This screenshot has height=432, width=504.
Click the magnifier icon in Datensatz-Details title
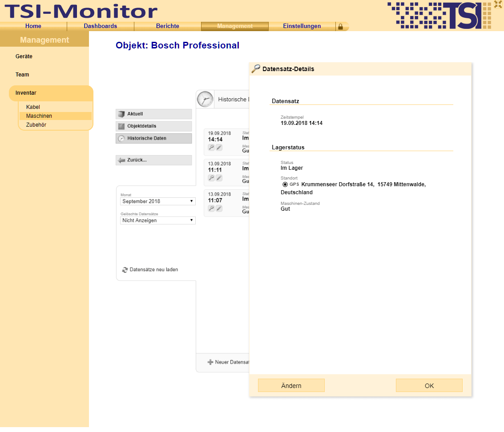pyautogui.click(x=256, y=69)
